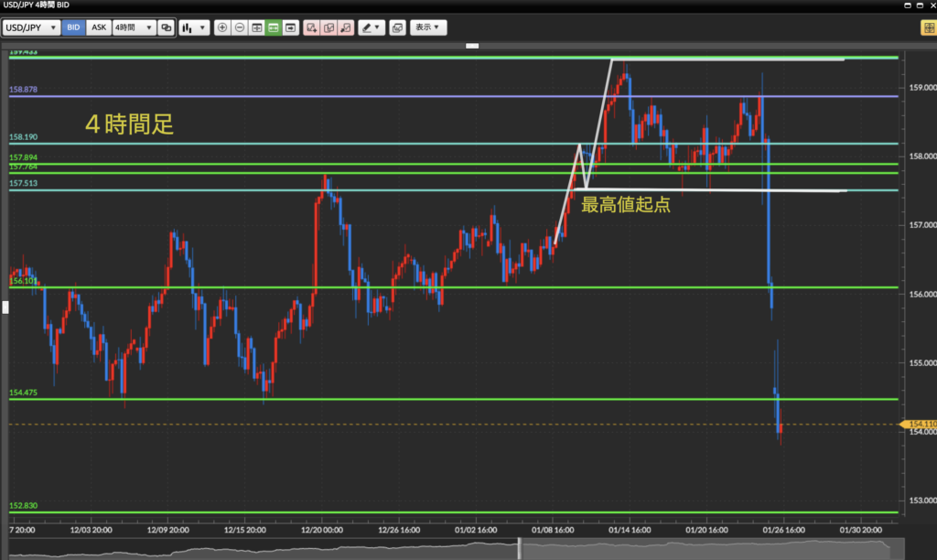This screenshot has height=560, width=937.
Task: Click the chart link icon beside 4時間
Action: coord(167,27)
